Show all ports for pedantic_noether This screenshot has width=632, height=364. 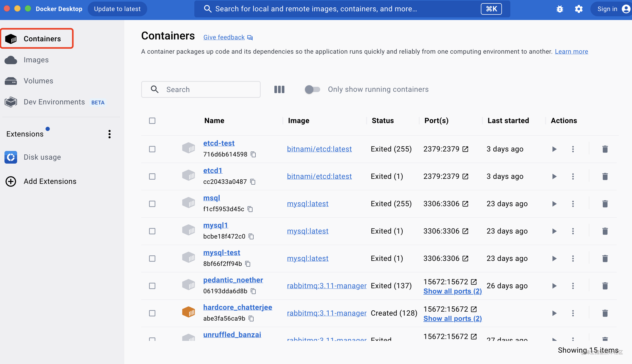452,291
